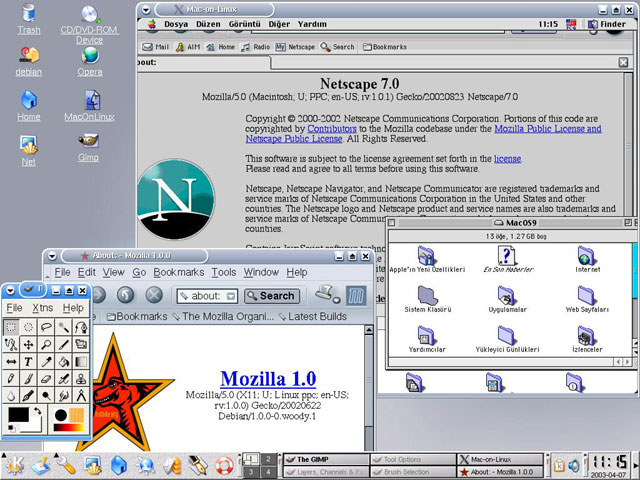The height and width of the screenshot is (480, 640).
Task: Select the Rectangle Select tool in GIMP
Action: (11, 325)
